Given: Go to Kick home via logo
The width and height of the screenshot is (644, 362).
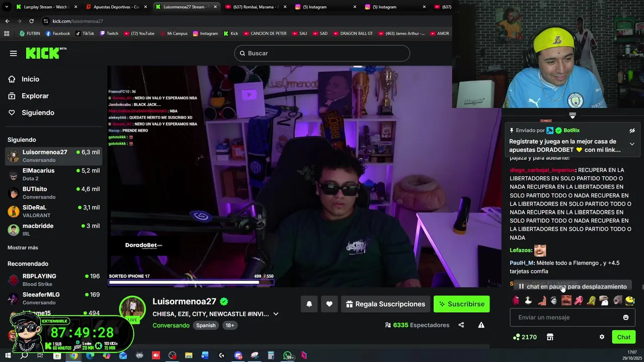Looking at the screenshot, I should (46, 53).
